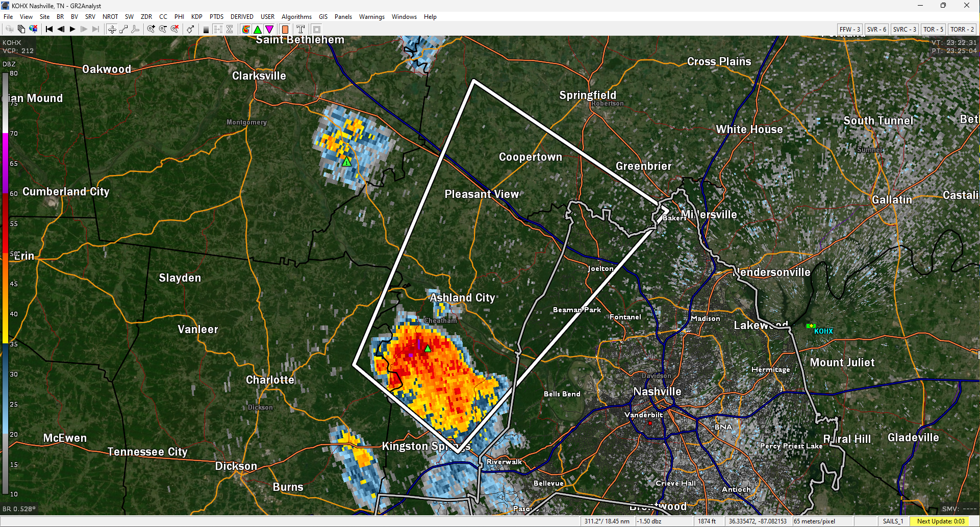Select the SRV product menu item
This screenshot has width=980, height=527.
coord(90,17)
